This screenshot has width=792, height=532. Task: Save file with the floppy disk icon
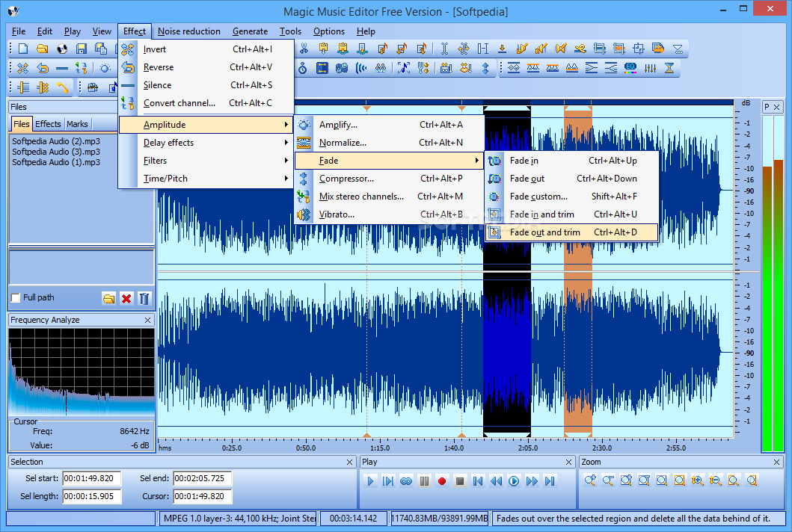82,49
